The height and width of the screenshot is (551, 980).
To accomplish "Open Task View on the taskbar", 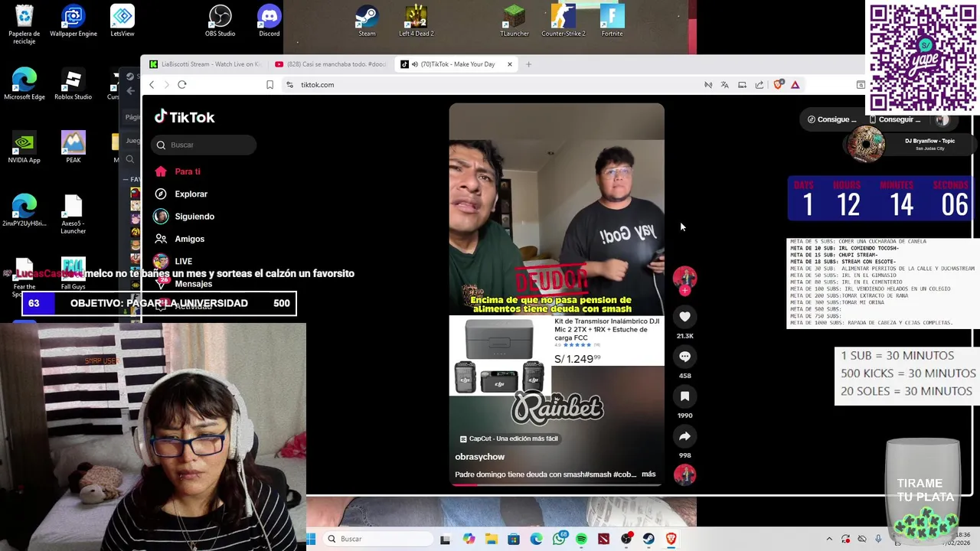I will click(x=446, y=539).
